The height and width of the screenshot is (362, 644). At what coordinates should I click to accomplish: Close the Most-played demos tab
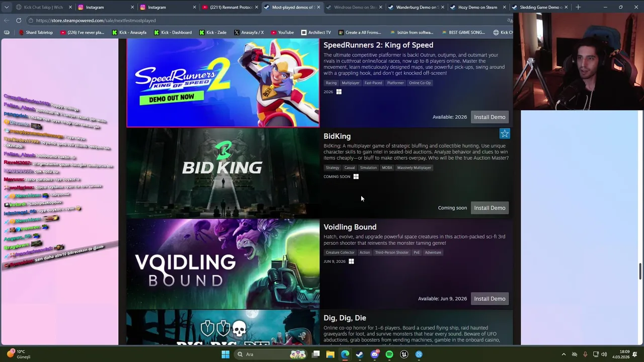click(x=318, y=7)
